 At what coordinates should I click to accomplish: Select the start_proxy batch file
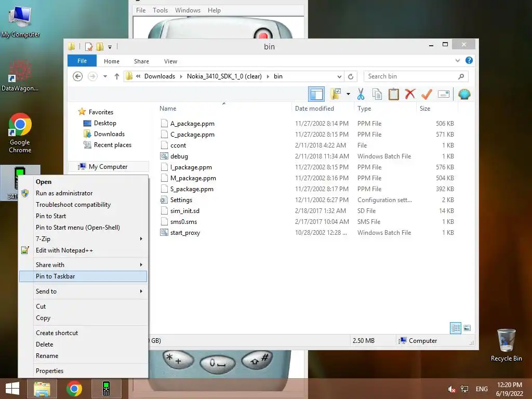[185, 232]
